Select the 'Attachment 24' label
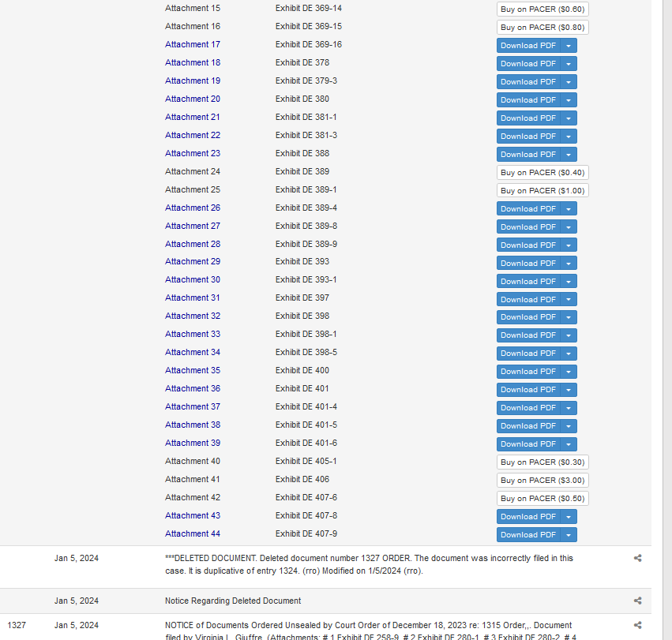672x640 pixels. [193, 171]
